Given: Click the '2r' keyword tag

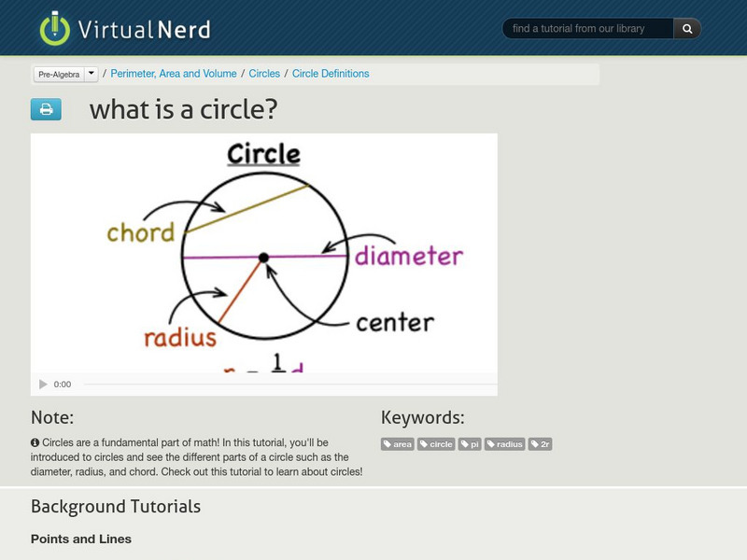Looking at the screenshot, I should pos(541,444).
